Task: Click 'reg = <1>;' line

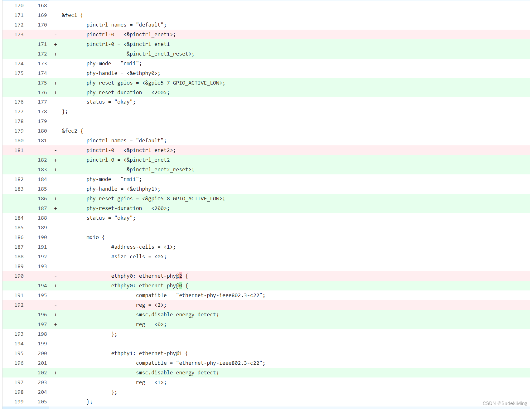Action: 266,382
